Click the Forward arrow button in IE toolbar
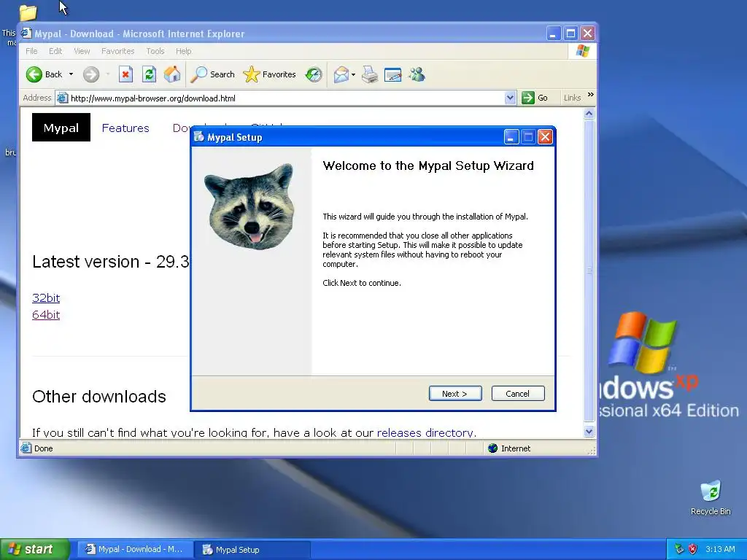The image size is (747, 560). click(x=91, y=74)
